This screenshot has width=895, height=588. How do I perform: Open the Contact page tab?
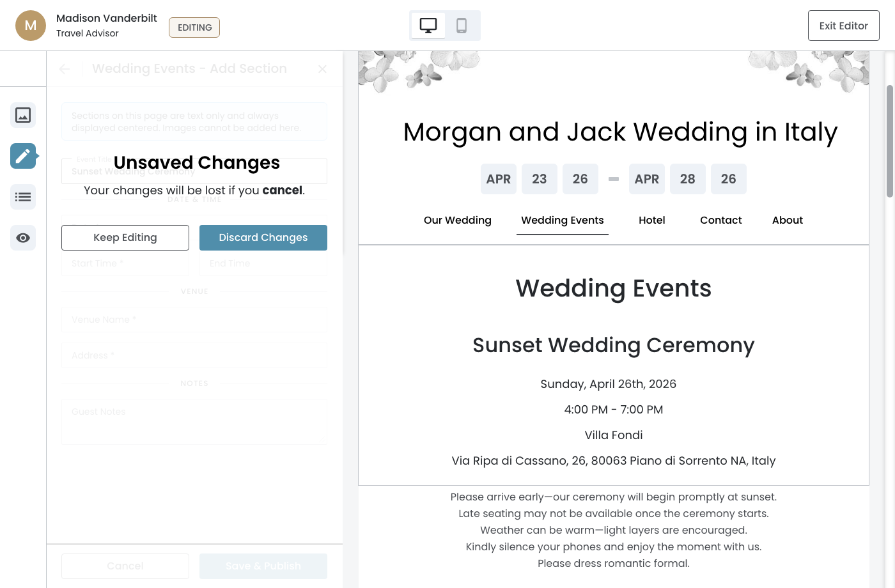pyautogui.click(x=721, y=220)
